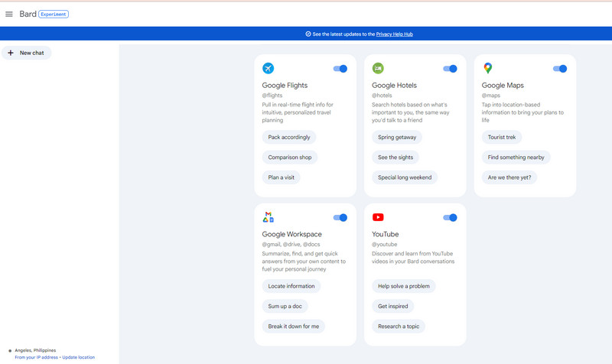Disable the Google Hotels extension toggle
The height and width of the screenshot is (364, 612).
click(x=450, y=69)
